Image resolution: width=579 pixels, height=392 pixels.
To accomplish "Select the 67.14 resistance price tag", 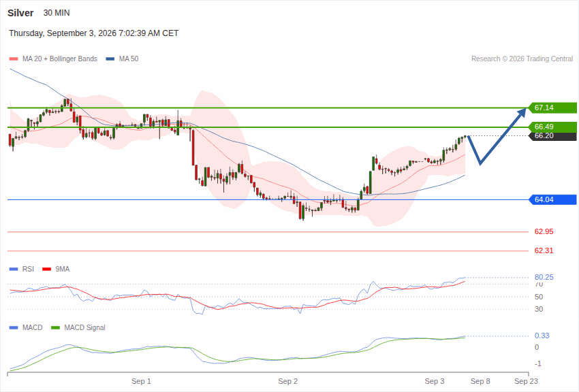I will click(x=552, y=108).
